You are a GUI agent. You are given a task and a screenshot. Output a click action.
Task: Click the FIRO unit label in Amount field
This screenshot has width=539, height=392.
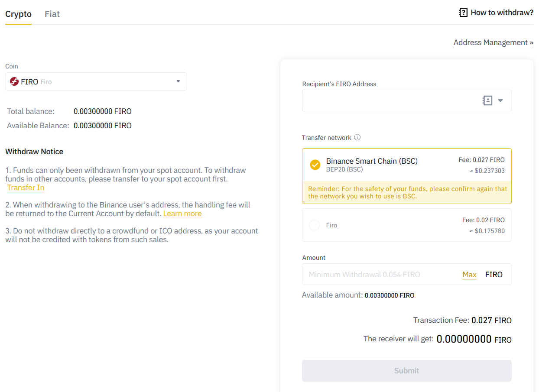(494, 275)
